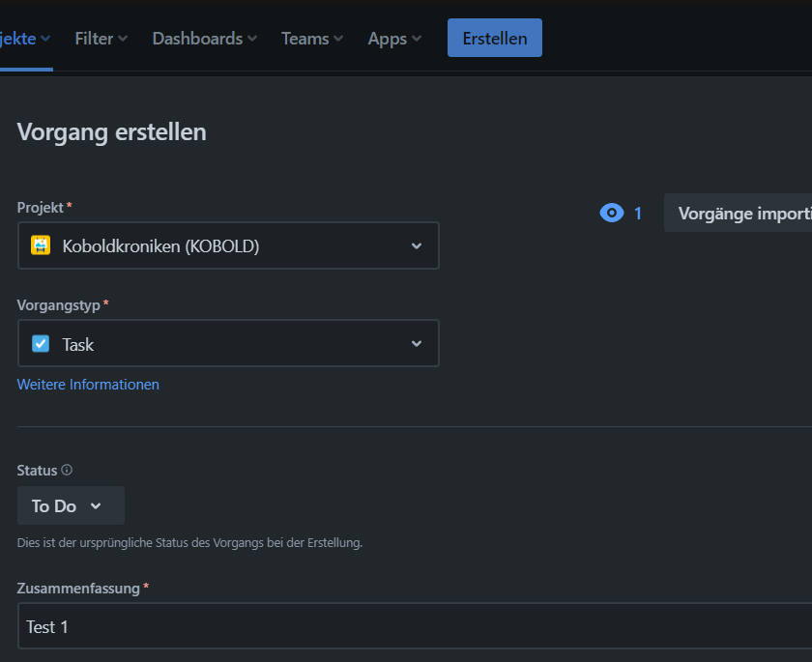This screenshot has height=662, width=812.
Task: Open the To Do status dropdown
Action: click(x=71, y=504)
